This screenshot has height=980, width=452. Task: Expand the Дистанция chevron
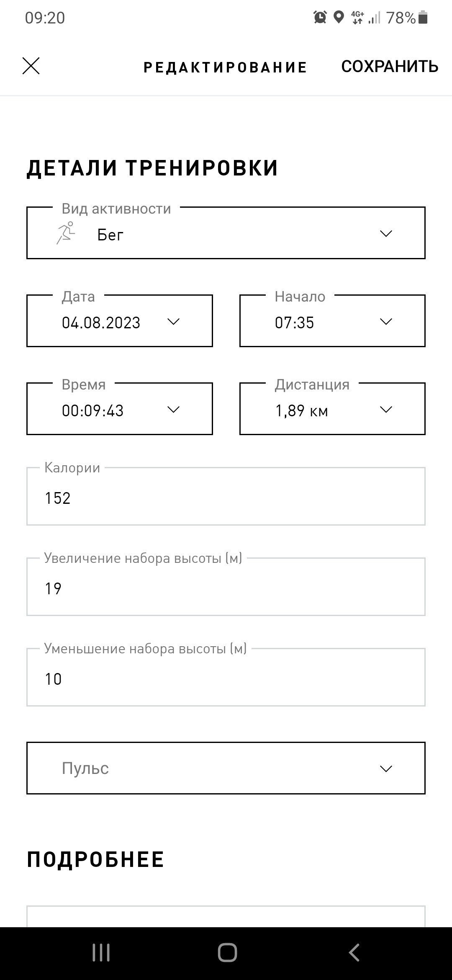click(x=385, y=410)
